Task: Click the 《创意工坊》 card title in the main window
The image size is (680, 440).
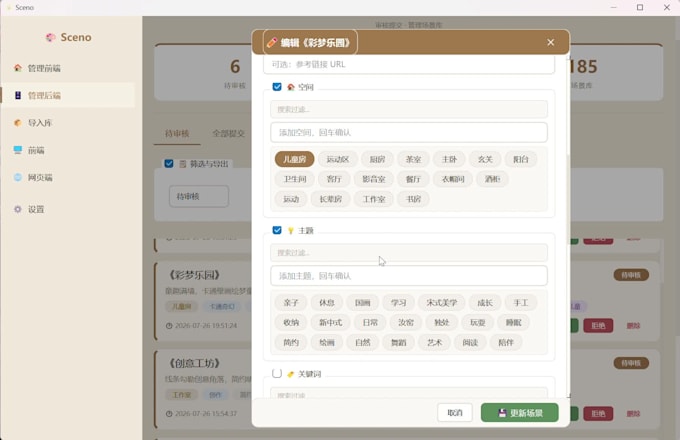Action: 194,363
